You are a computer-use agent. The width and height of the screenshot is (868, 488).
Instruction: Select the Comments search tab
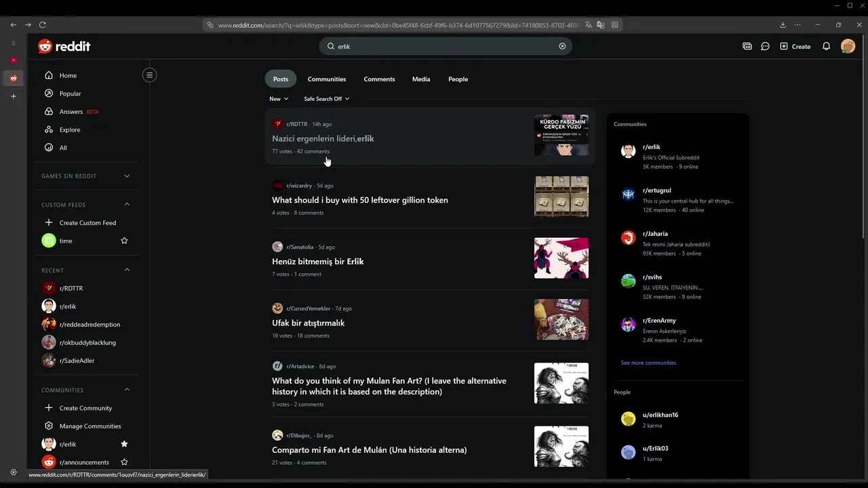tap(379, 79)
